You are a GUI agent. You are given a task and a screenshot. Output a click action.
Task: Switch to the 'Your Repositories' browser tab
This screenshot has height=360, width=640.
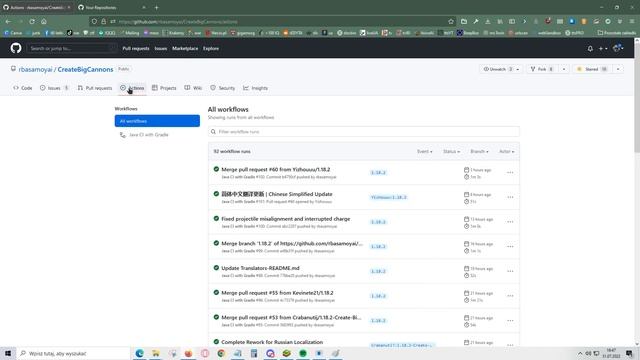pos(111,7)
